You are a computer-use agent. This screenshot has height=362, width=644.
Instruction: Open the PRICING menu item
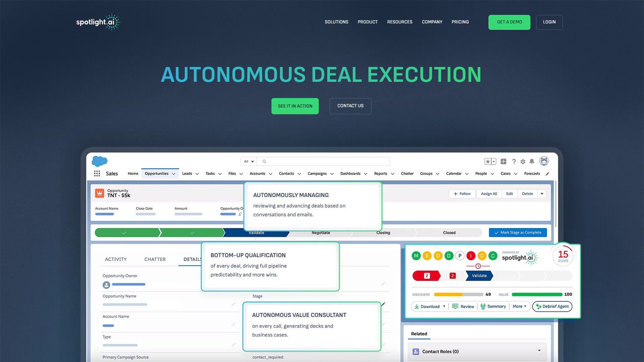(x=460, y=22)
